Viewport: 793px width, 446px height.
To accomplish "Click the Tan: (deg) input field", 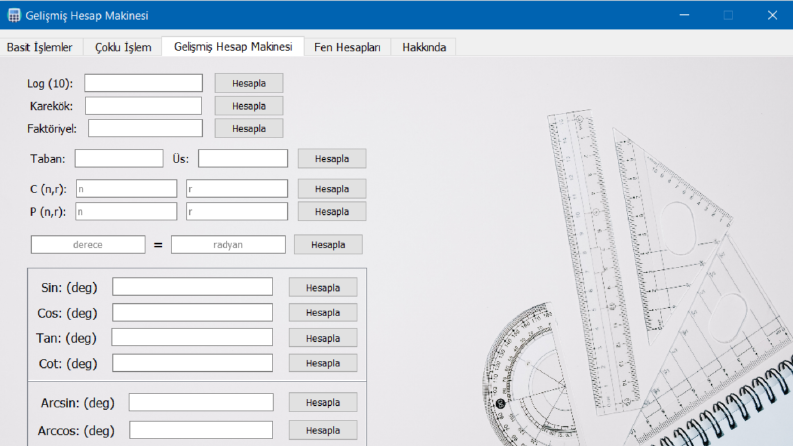I will pos(192,337).
